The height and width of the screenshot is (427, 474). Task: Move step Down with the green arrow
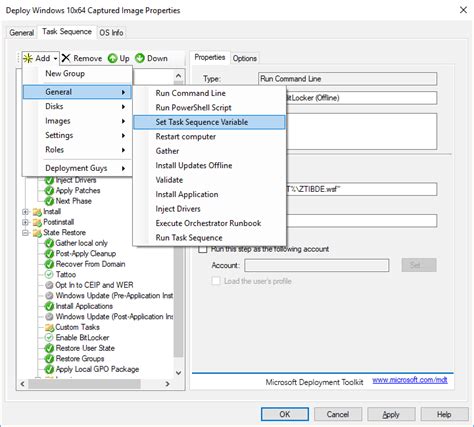click(x=151, y=58)
